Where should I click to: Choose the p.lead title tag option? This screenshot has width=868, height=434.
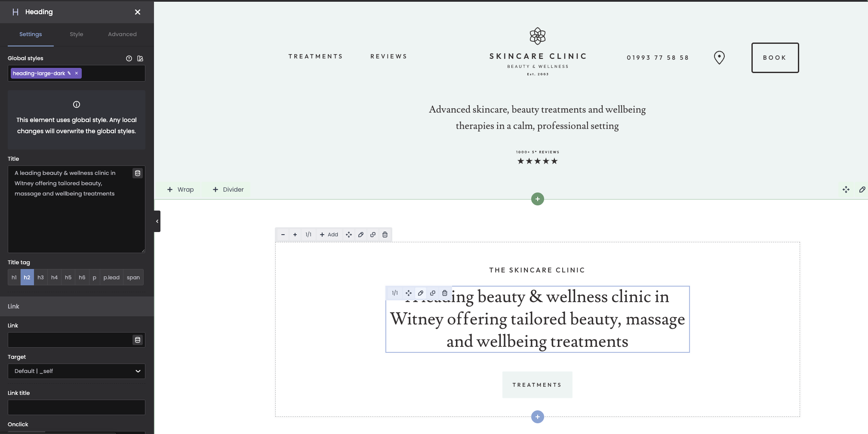pyautogui.click(x=111, y=278)
